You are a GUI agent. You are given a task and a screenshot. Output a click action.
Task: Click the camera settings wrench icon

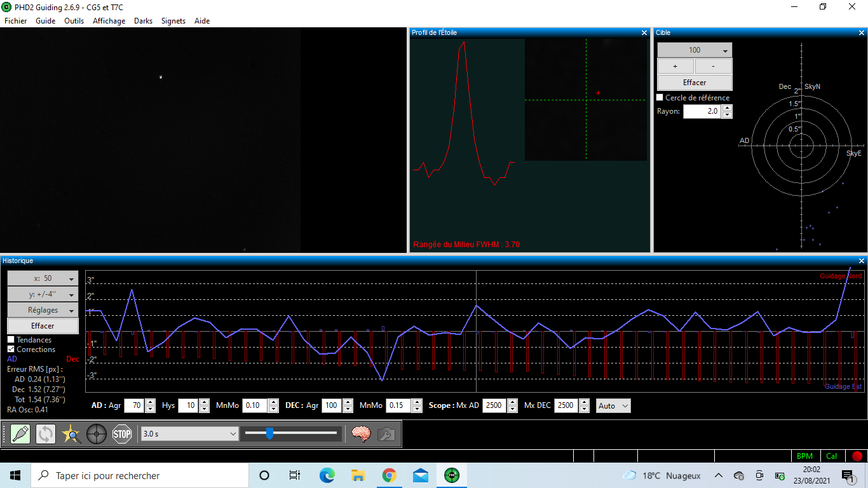tap(385, 434)
